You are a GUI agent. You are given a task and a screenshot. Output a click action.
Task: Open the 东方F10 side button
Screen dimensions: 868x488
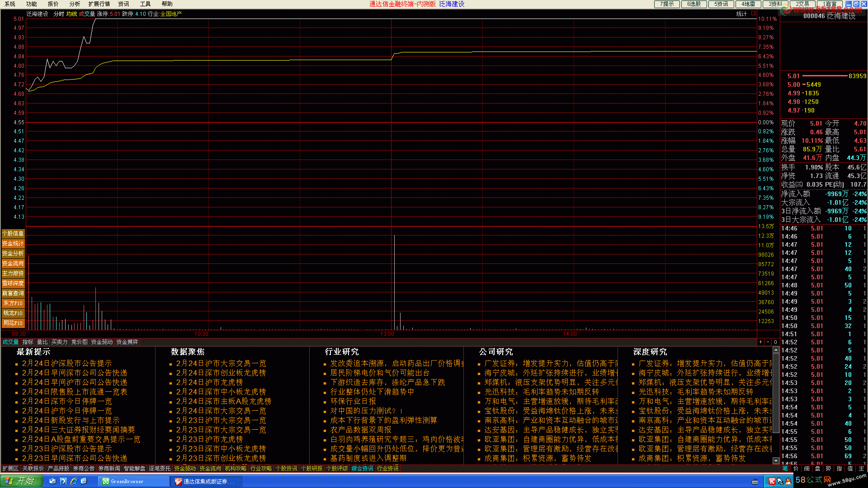pyautogui.click(x=13, y=303)
